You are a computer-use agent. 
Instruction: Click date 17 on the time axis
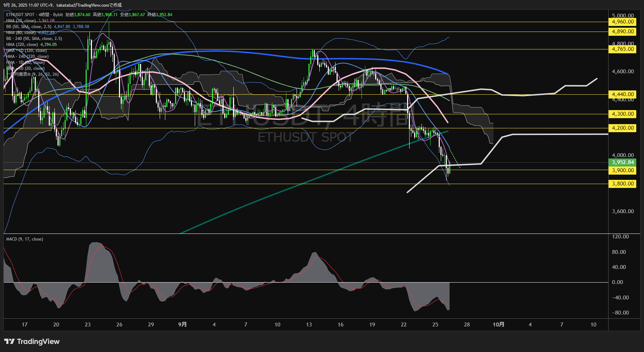[x=25, y=325]
